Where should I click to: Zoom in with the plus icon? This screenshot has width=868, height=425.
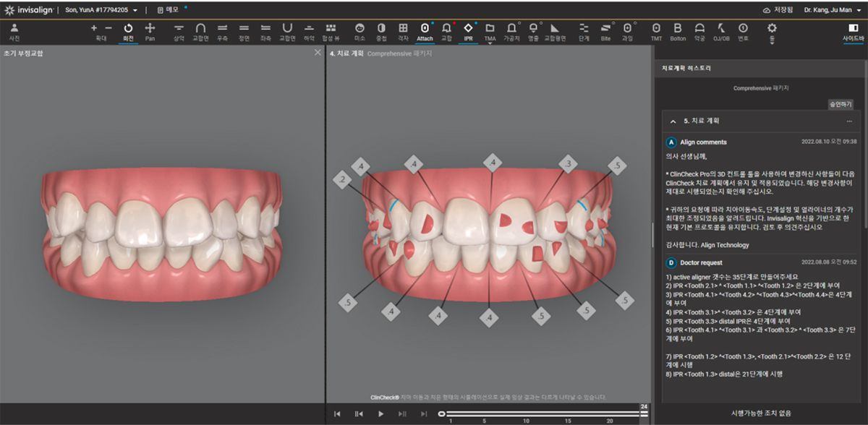(93, 27)
